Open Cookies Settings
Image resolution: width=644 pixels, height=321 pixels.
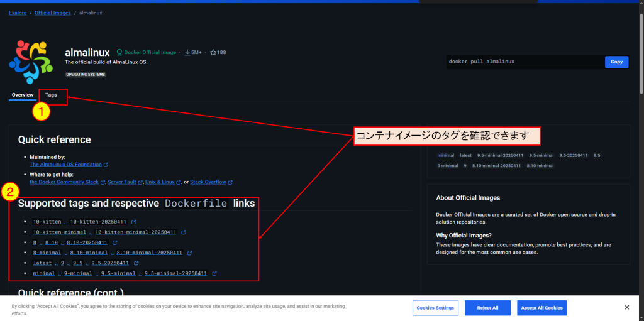pos(435,308)
